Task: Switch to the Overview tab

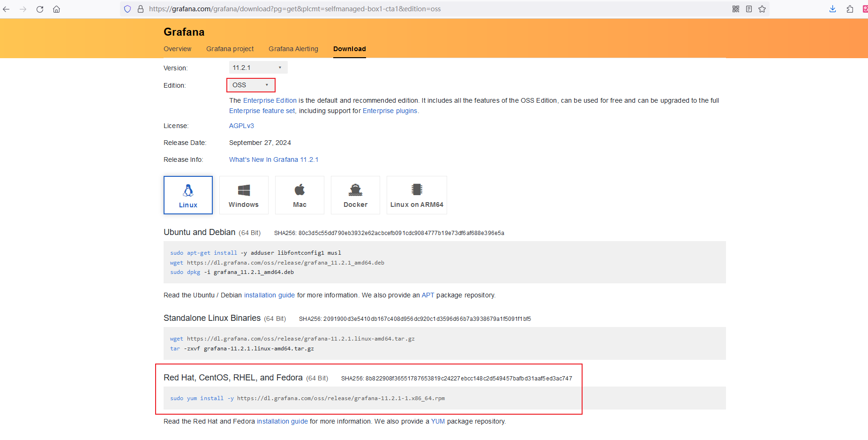Action: [x=177, y=49]
